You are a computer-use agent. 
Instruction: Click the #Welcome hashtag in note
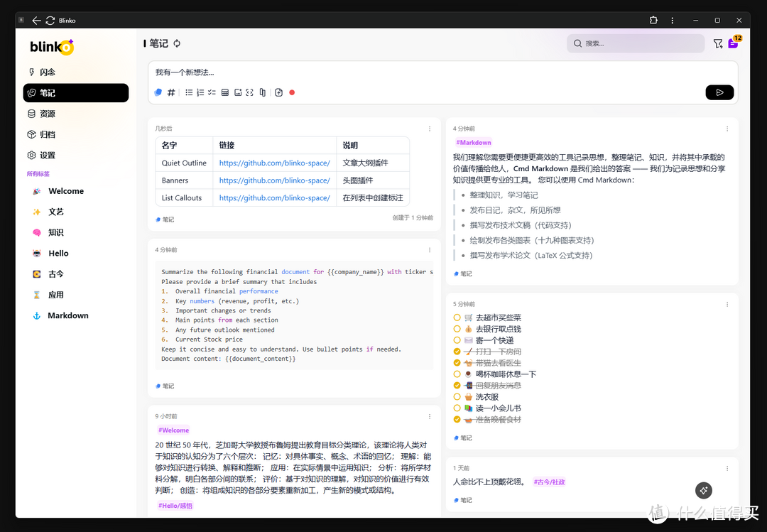click(174, 430)
